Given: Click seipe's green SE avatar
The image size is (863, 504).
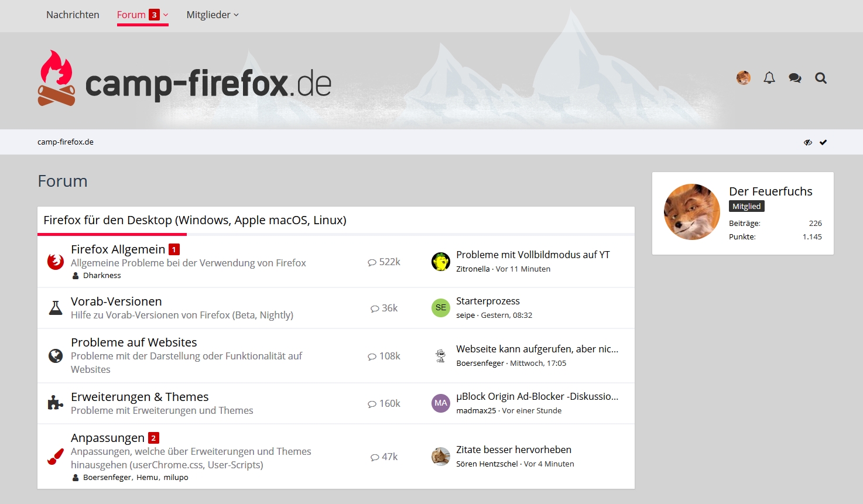Looking at the screenshot, I should coord(441,308).
